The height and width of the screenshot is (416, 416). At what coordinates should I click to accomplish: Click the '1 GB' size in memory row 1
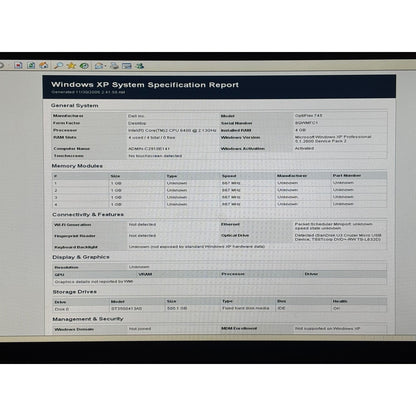tap(116, 183)
